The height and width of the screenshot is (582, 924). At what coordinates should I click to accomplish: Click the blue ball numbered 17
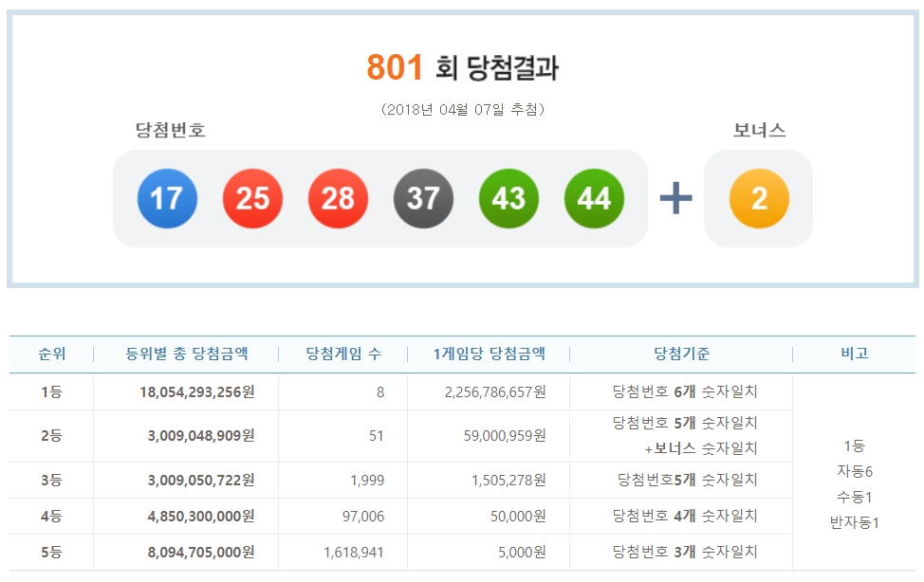168,198
